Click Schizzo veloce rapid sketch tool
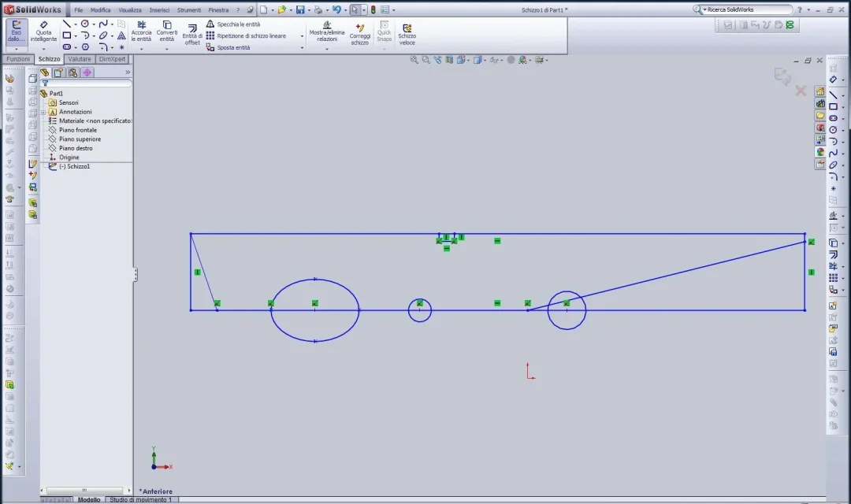 coord(407,35)
